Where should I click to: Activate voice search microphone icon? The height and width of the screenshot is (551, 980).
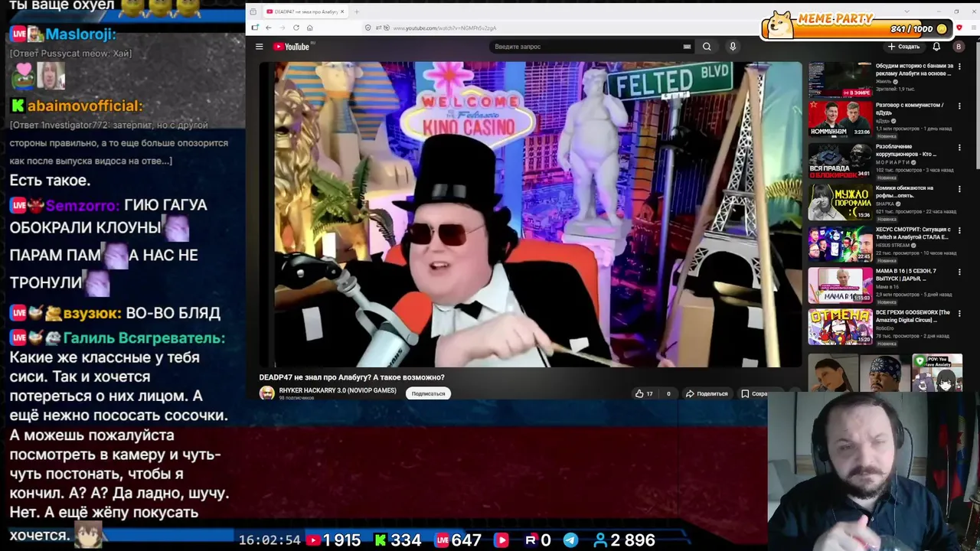pos(733,47)
